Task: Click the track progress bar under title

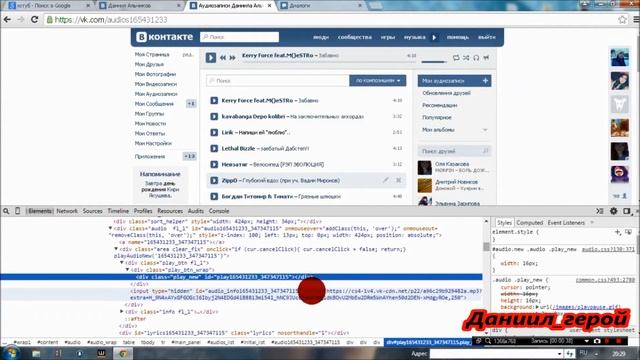Action: click(x=329, y=62)
